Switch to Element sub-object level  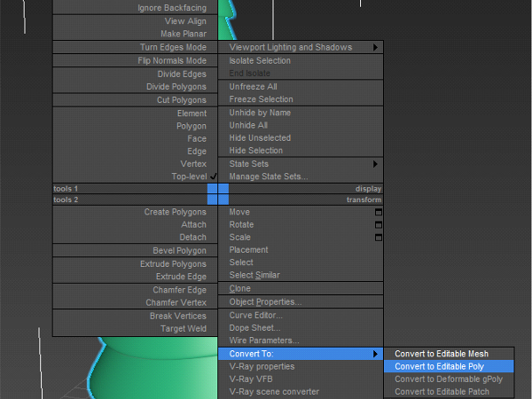[135, 113]
